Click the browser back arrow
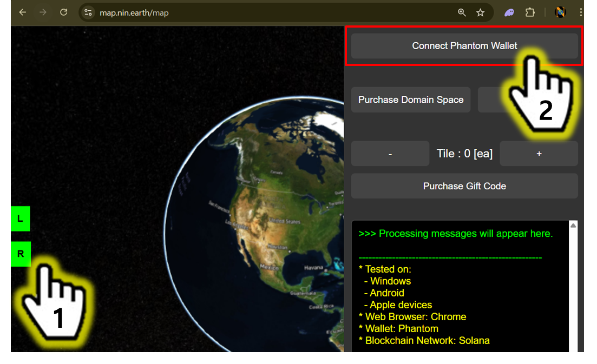The image size is (597, 364). click(23, 12)
